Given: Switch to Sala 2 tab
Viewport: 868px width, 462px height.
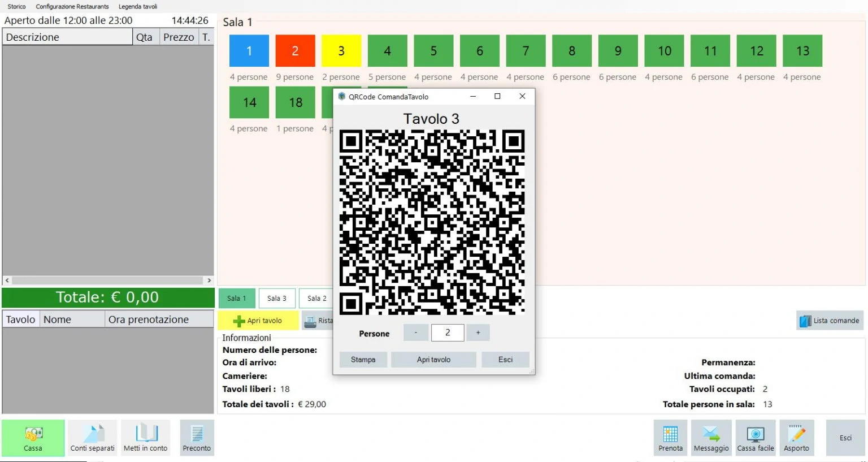Looking at the screenshot, I should tap(316, 298).
